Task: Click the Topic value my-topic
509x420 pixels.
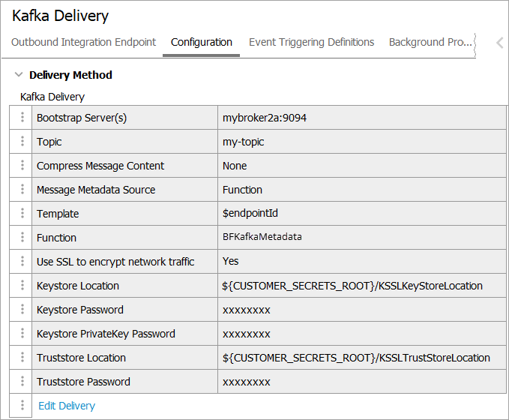Action: click(244, 142)
